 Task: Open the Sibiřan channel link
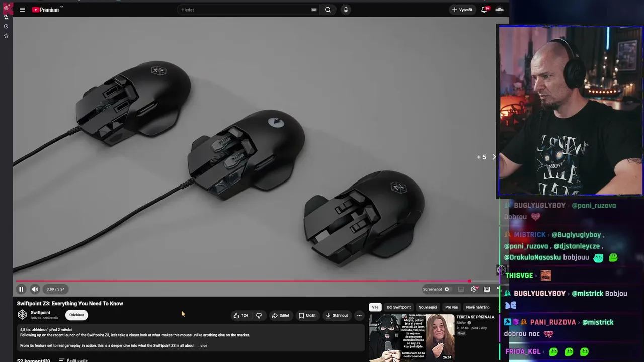(x=461, y=323)
